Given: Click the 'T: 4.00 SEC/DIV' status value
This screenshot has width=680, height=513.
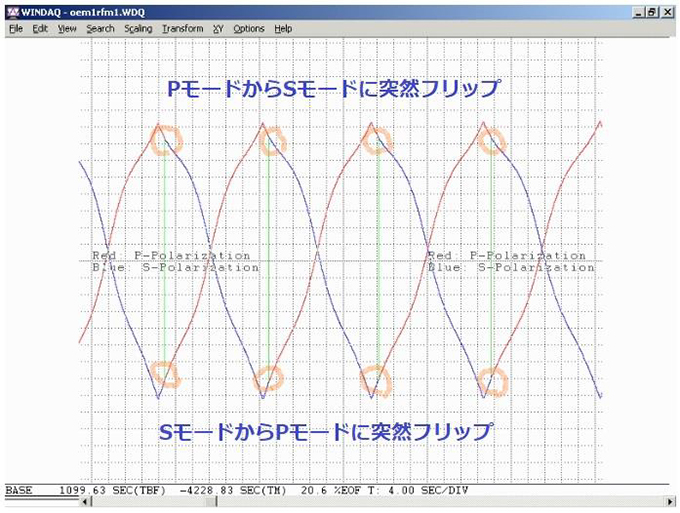Looking at the screenshot, I should click(418, 490).
